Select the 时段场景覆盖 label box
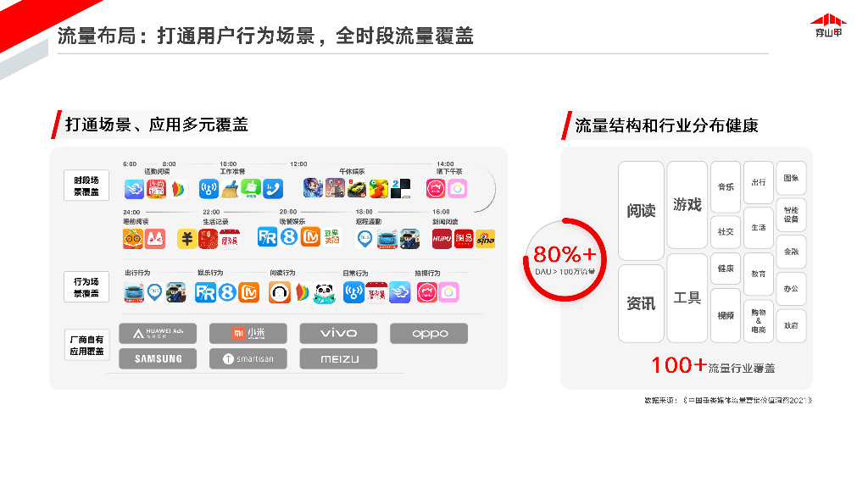 (86, 186)
